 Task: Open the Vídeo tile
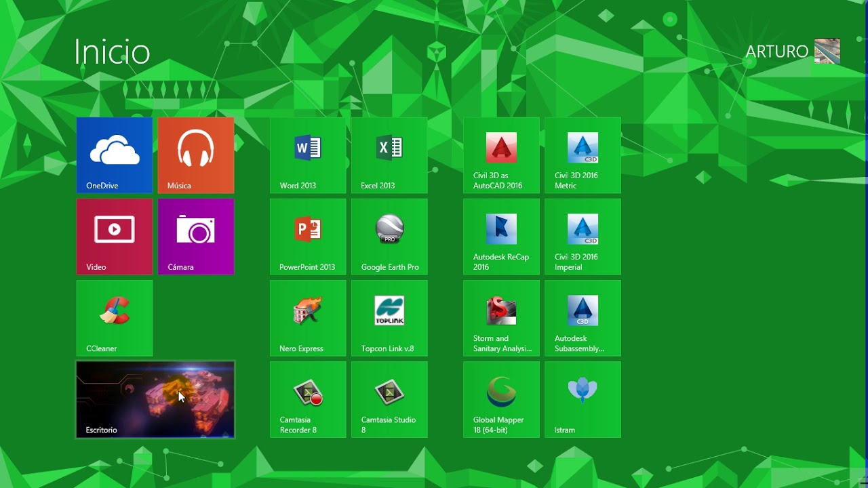(x=115, y=237)
